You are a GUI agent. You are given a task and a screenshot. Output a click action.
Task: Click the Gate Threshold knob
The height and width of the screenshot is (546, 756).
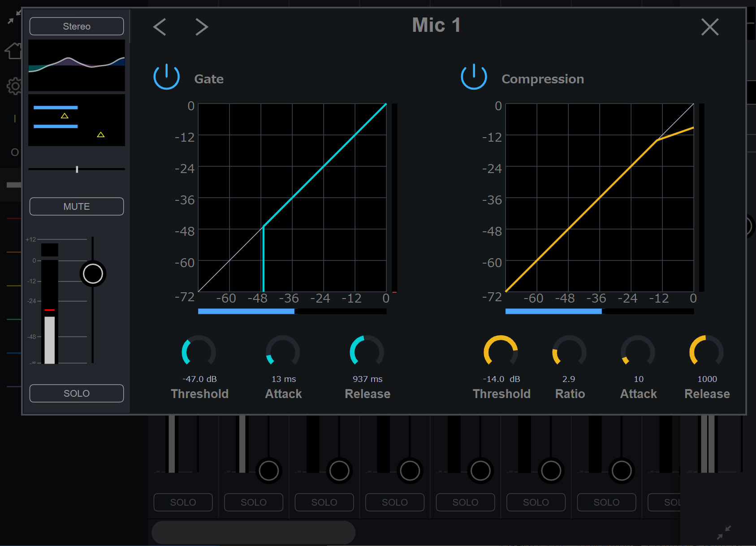tap(199, 352)
